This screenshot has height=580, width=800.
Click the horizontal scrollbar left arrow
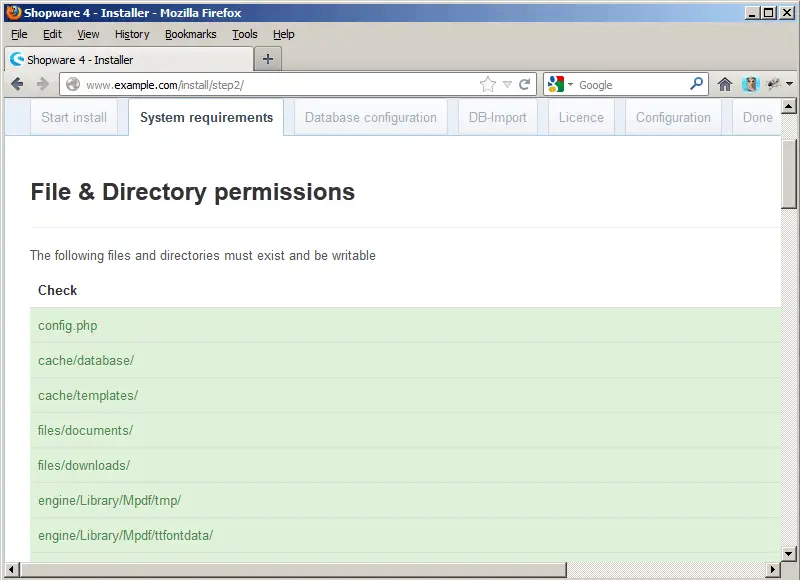(x=12, y=569)
